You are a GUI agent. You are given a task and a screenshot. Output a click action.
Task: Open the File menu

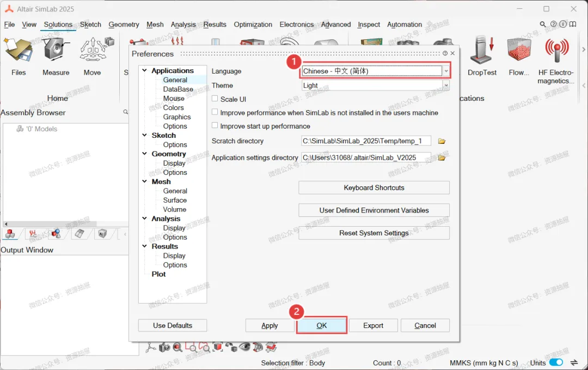(x=9, y=25)
